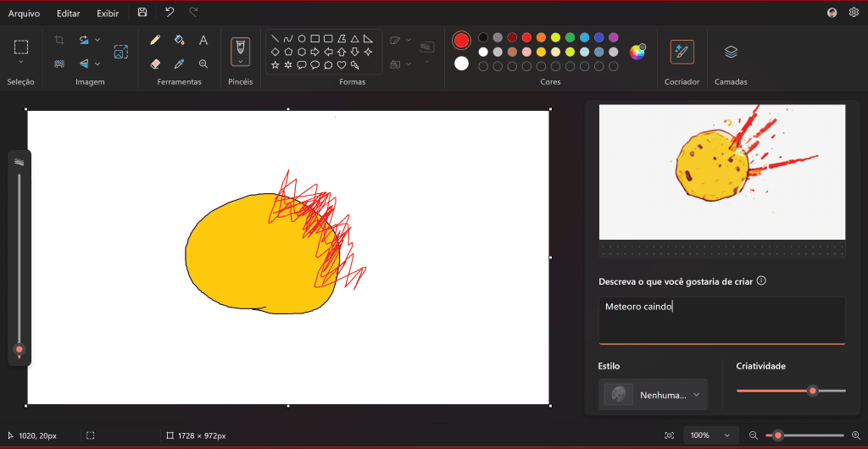Expand the Pincéis brushes dropdown
The image size is (868, 449).
pos(241,62)
